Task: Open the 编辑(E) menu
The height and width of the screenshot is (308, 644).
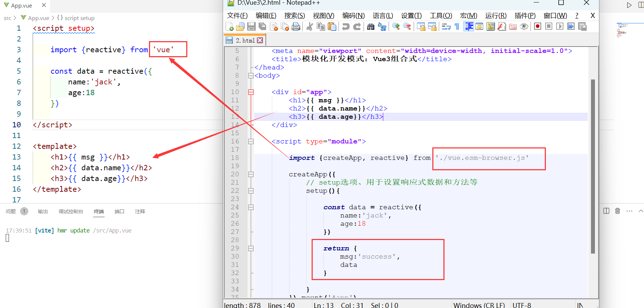Action: (x=266, y=16)
